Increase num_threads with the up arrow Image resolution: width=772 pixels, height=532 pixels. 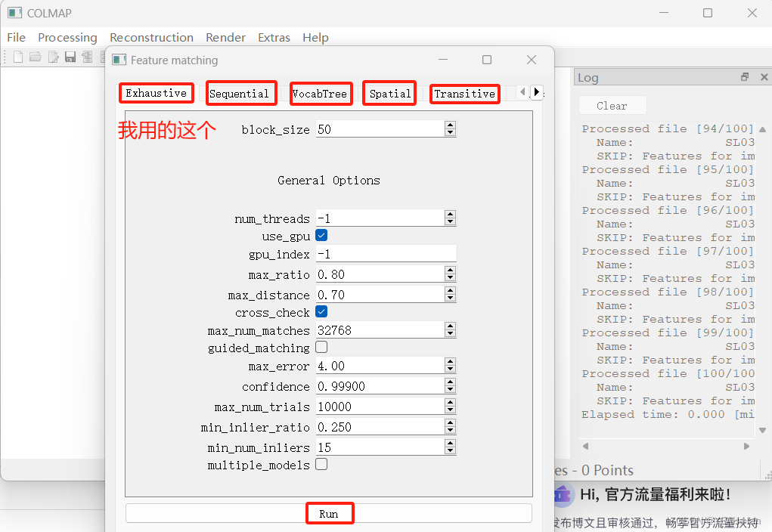tap(450, 214)
